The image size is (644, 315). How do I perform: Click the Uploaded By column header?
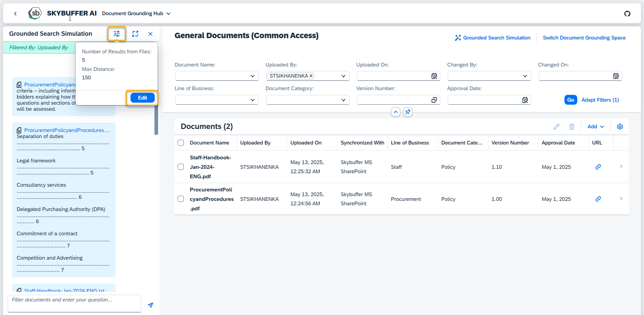pos(255,143)
